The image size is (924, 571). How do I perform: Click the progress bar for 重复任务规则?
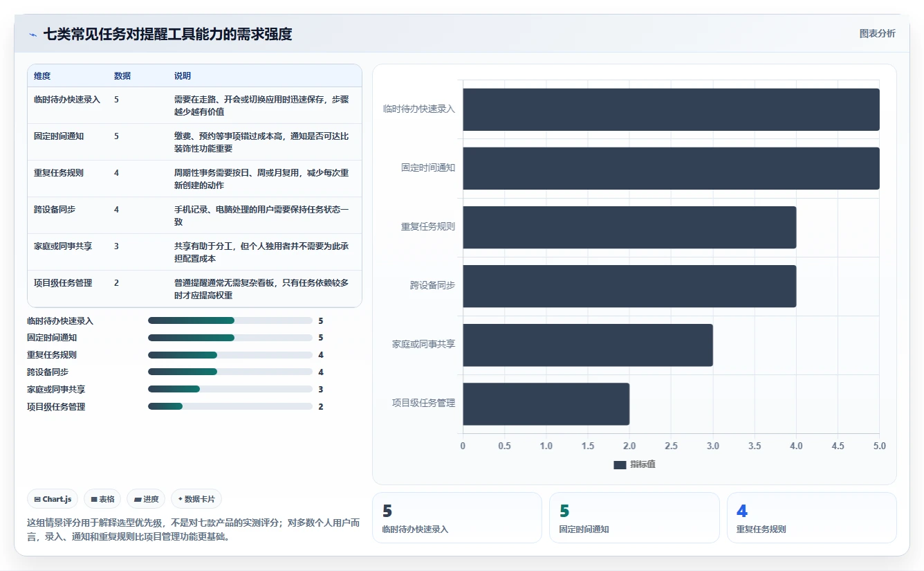230,355
